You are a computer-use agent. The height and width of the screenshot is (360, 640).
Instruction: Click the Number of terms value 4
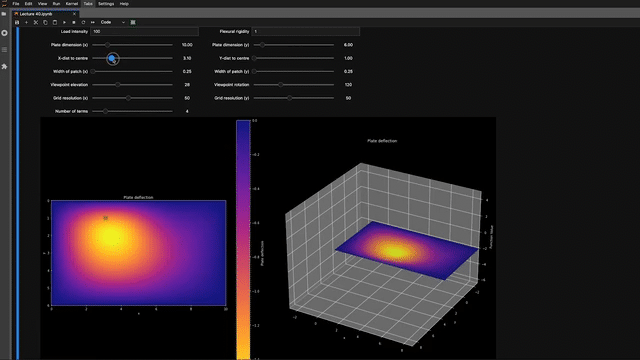tap(187, 111)
